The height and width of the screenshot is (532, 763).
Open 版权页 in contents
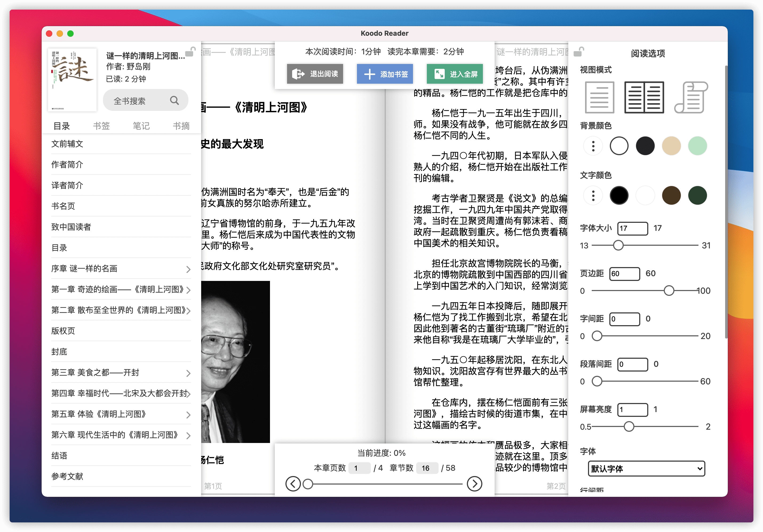click(121, 331)
